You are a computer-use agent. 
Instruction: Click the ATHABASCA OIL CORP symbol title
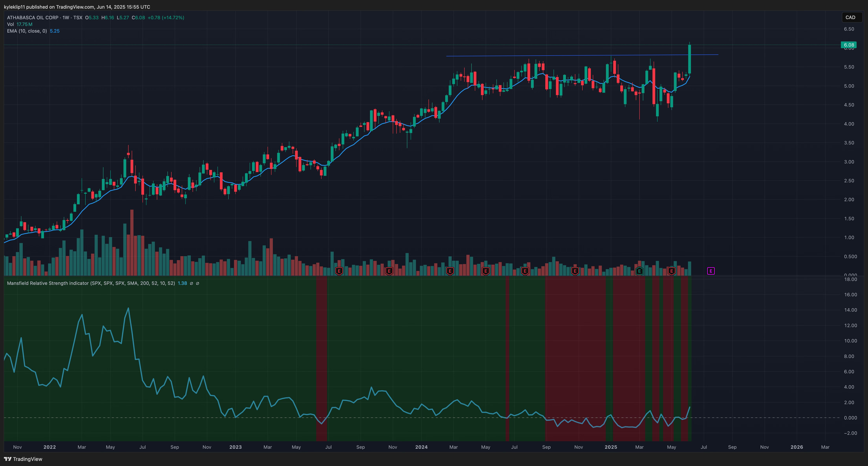tap(33, 17)
